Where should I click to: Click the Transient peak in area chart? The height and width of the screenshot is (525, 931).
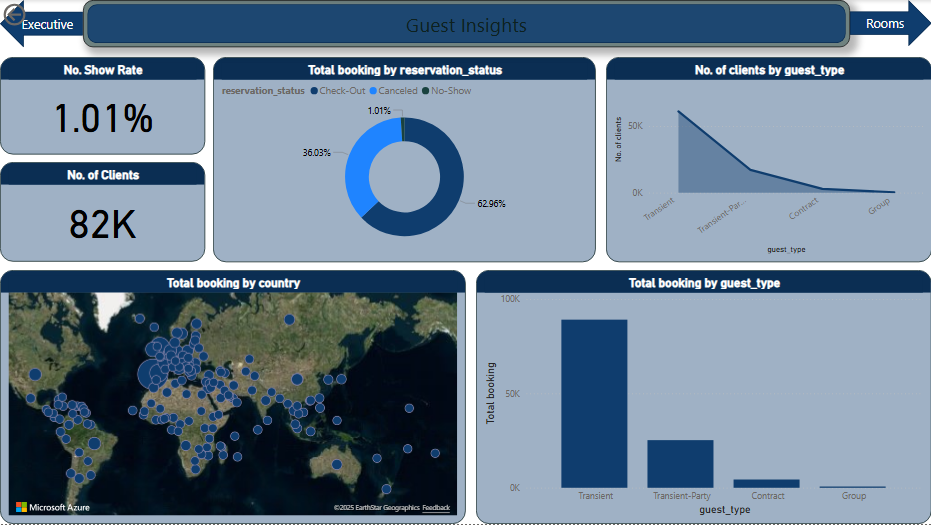pyautogui.click(x=679, y=112)
